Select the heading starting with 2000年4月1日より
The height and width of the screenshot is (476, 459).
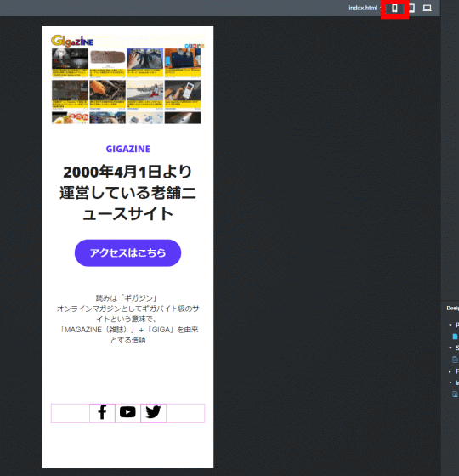coord(127,193)
